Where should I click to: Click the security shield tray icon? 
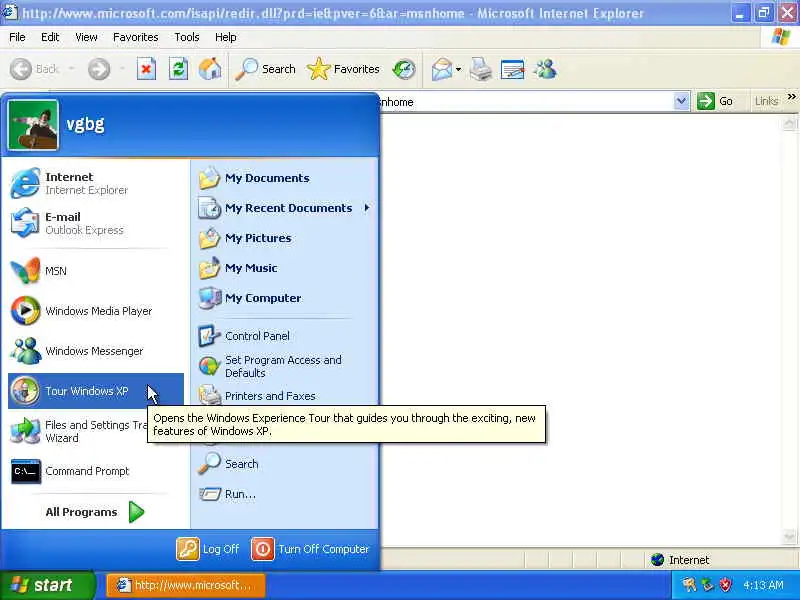tap(725, 585)
